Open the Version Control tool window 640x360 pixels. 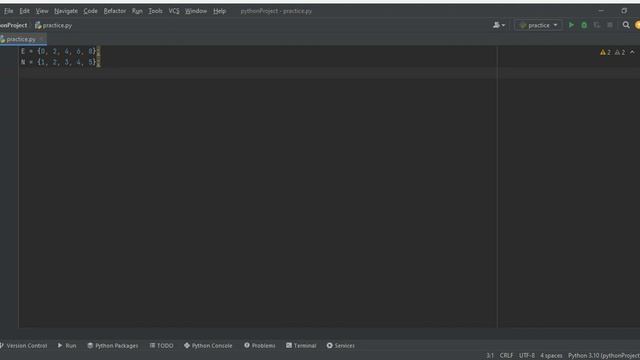[x=24, y=346]
